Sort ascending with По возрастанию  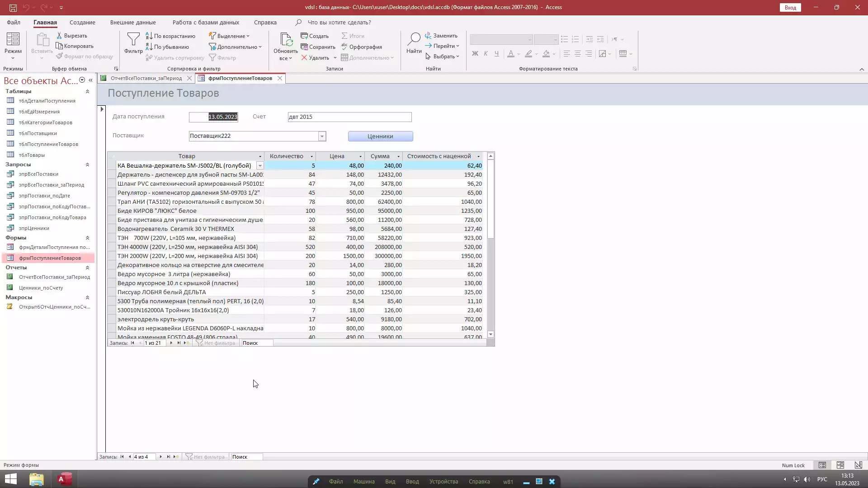[170, 36]
